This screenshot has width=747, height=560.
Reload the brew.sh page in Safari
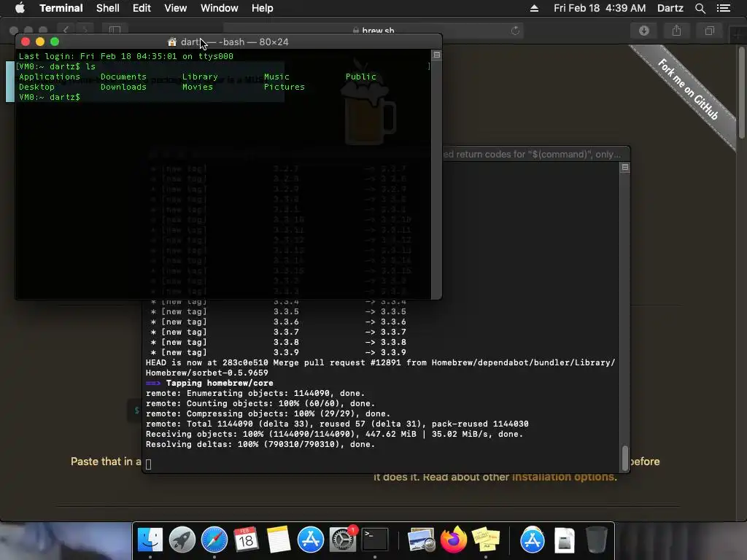click(x=515, y=31)
